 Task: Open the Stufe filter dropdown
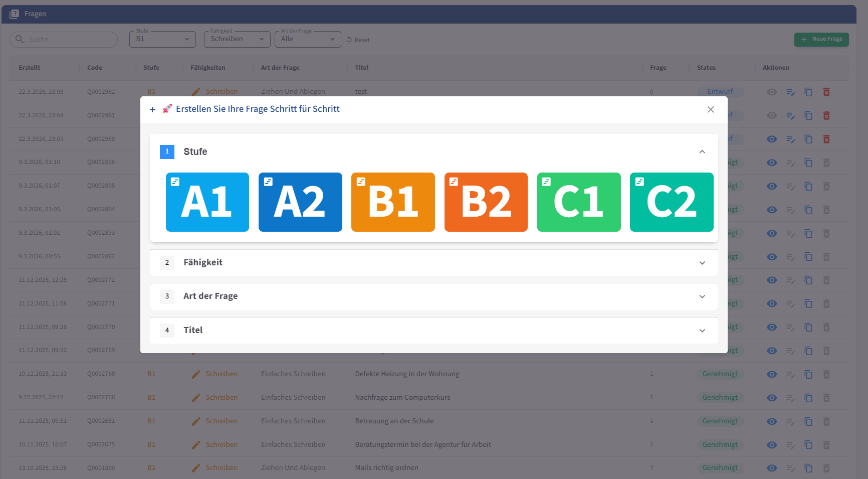pos(162,39)
